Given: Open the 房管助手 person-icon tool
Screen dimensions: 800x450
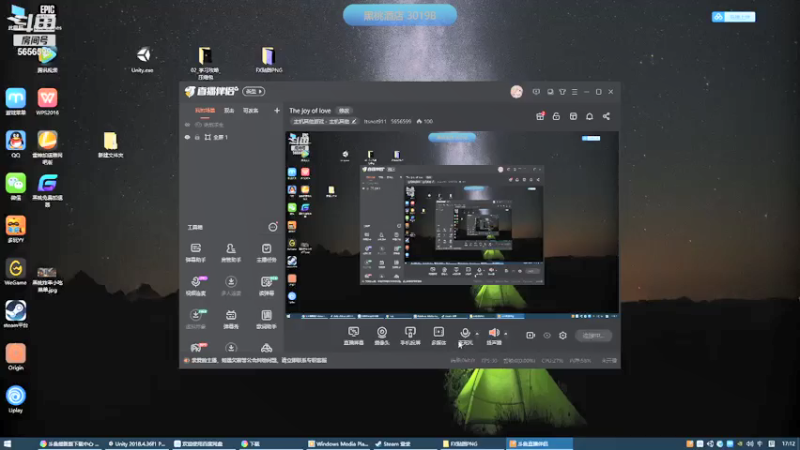Looking at the screenshot, I should click(231, 253).
